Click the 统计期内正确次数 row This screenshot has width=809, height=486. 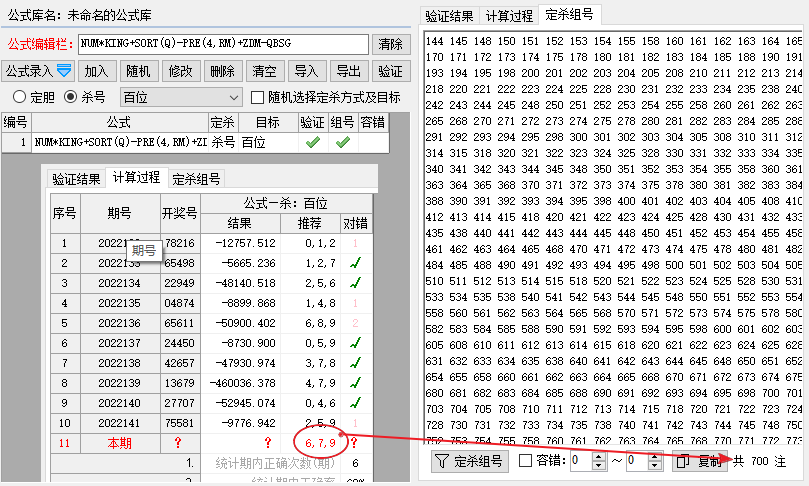pos(211,463)
